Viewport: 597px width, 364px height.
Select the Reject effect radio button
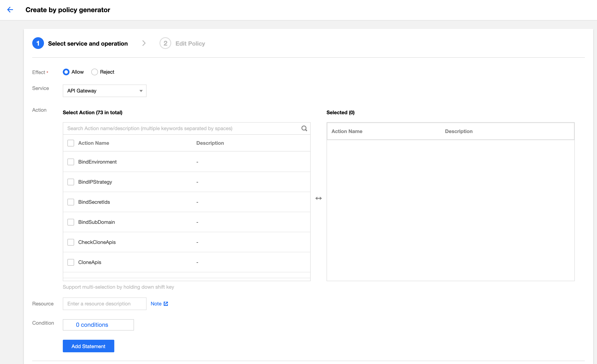94,72
